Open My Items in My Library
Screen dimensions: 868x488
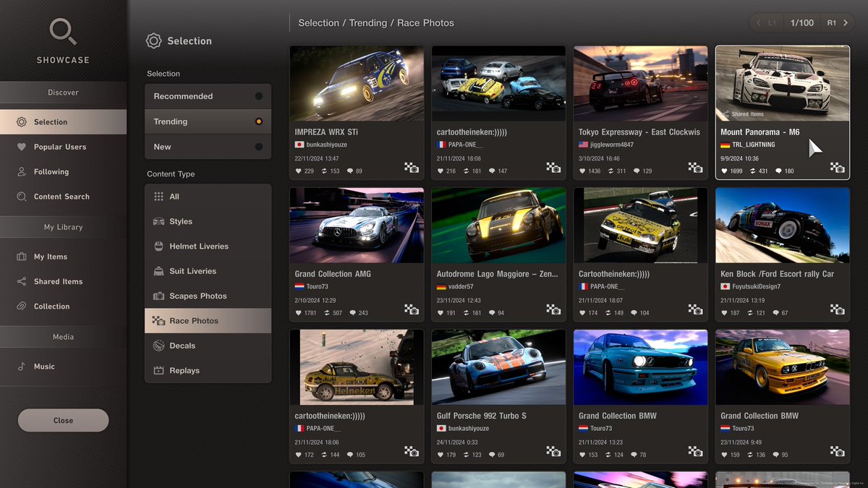(63, 257)
